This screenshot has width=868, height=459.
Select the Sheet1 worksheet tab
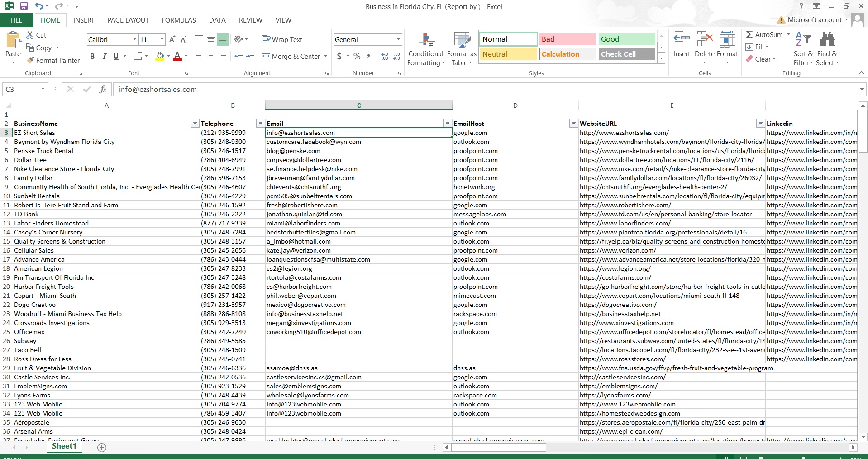(64, 446)
